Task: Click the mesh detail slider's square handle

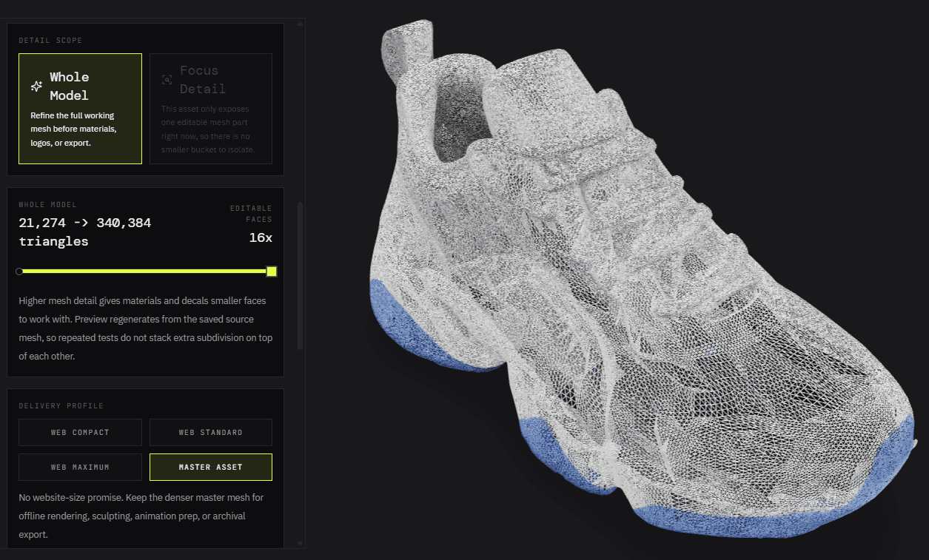Action: (272, 271)
